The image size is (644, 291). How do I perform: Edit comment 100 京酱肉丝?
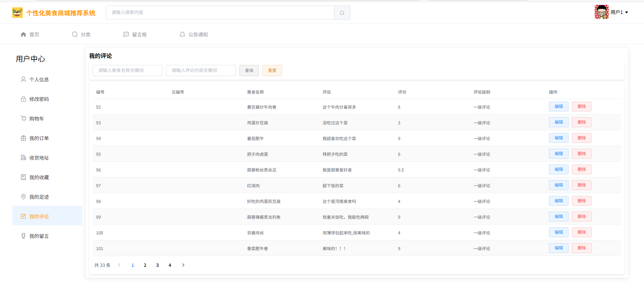click(559, 232)
